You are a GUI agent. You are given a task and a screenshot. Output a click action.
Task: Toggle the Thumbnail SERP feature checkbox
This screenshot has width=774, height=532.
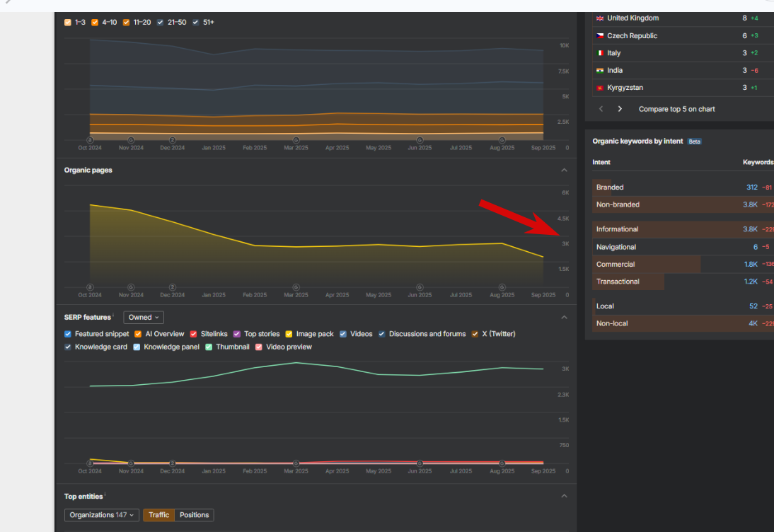point(209,347)
